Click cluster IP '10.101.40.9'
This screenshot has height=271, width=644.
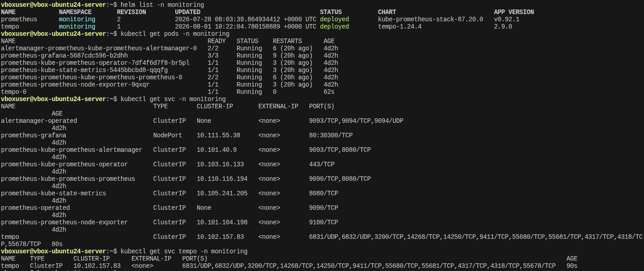pyautogui.click(x=217, y=150)
